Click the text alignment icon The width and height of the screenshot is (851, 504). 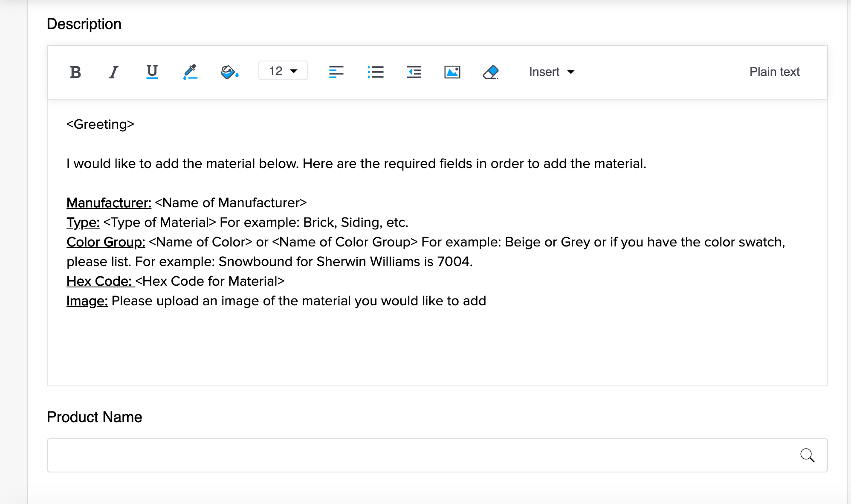(x=336, y=72)
